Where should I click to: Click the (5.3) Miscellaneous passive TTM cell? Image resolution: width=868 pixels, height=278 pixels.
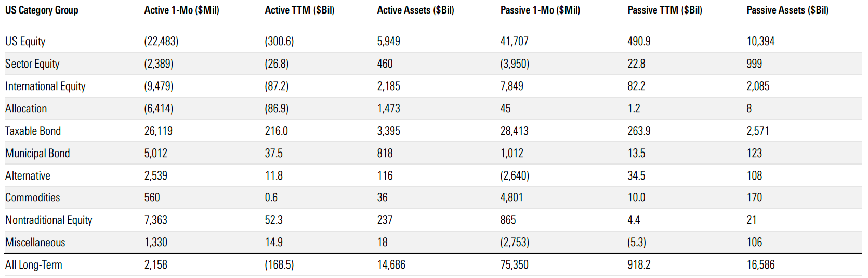tap(637, 243)
